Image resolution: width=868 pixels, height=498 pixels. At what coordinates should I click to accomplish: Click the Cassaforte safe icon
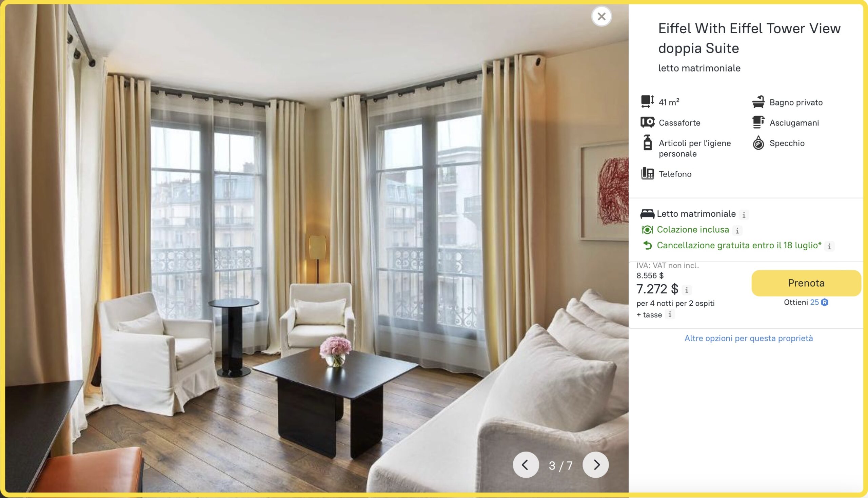647,122
